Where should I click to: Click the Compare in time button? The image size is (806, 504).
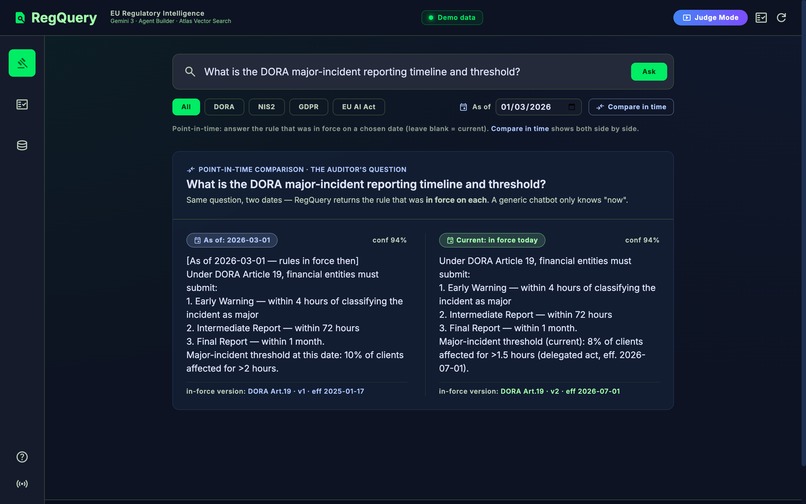tap(631, 107)
